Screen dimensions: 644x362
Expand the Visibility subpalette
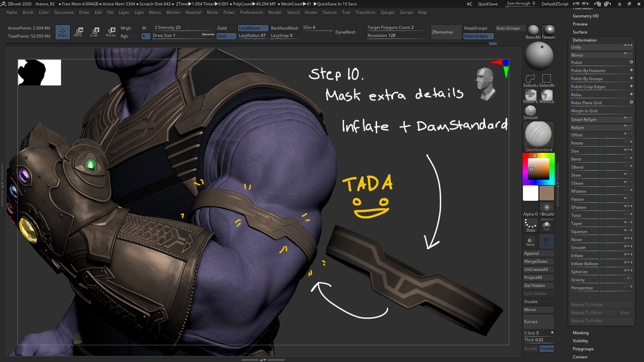click(580, 341)
